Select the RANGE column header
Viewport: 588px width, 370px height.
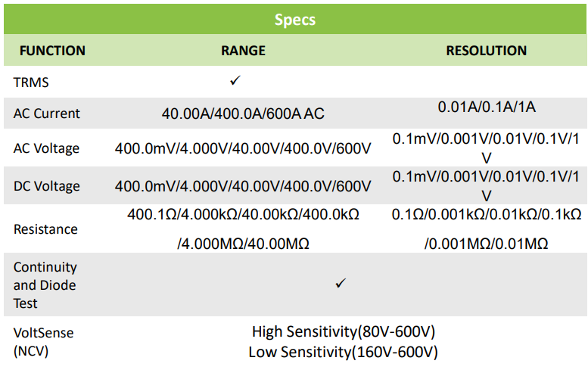tap(243, 51)
